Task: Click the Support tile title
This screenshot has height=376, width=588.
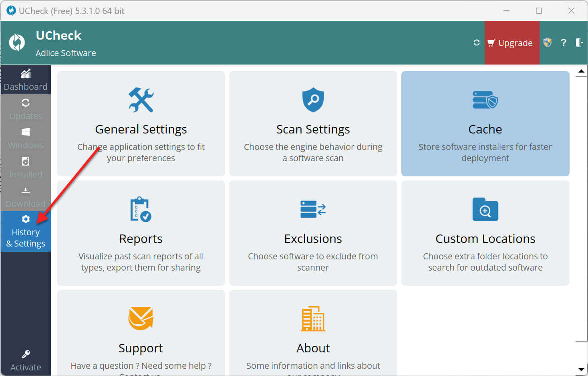Action: pos(141,348)
